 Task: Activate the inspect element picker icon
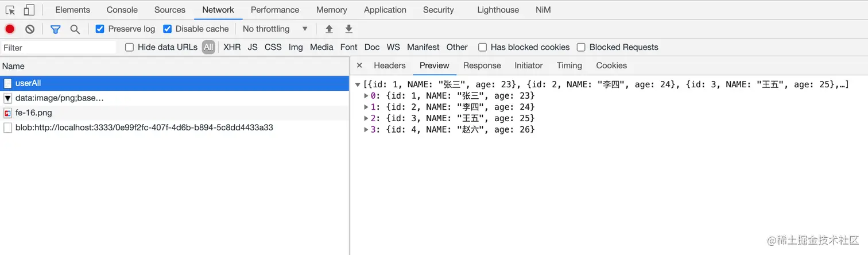coord(10,10)
